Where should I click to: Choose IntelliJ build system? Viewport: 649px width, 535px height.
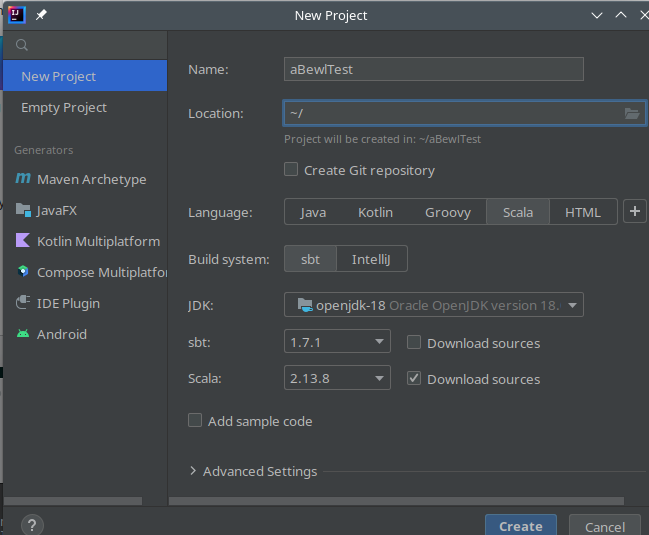click(371, 259)
